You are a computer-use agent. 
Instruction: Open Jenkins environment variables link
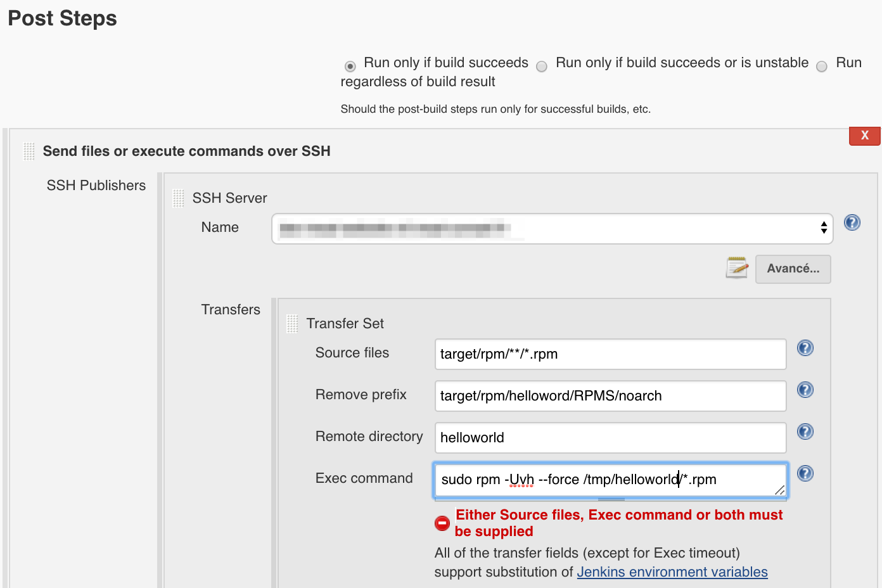click(672, 572)
